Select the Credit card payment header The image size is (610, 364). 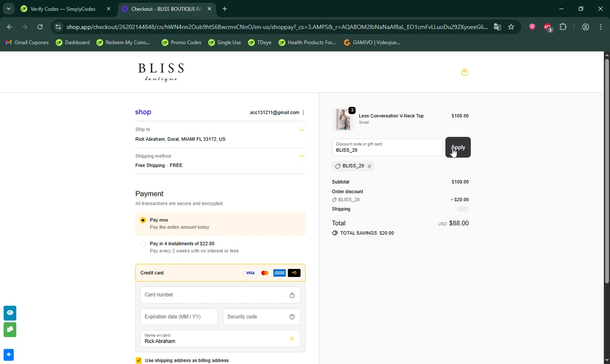click(x=220, y=273)
